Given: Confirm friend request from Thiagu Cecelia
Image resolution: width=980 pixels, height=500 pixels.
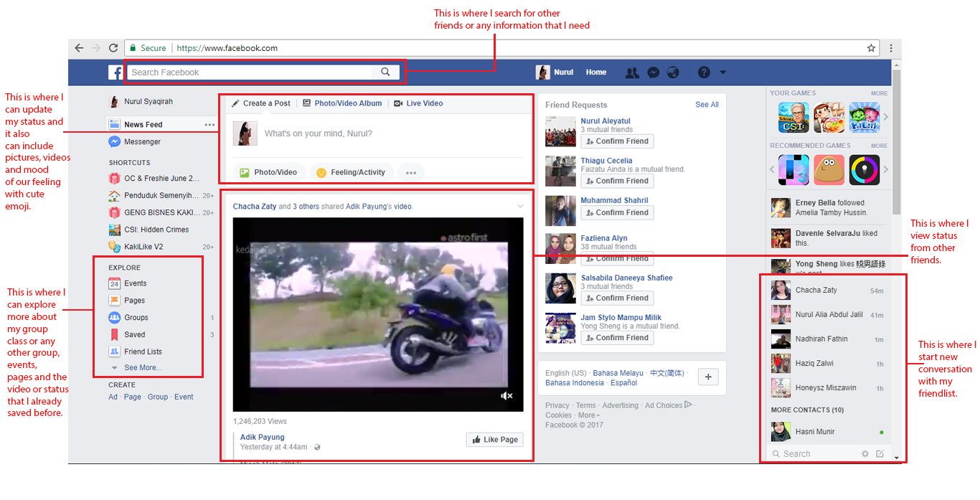Looking at the screenshot, I should coord(617,181).
